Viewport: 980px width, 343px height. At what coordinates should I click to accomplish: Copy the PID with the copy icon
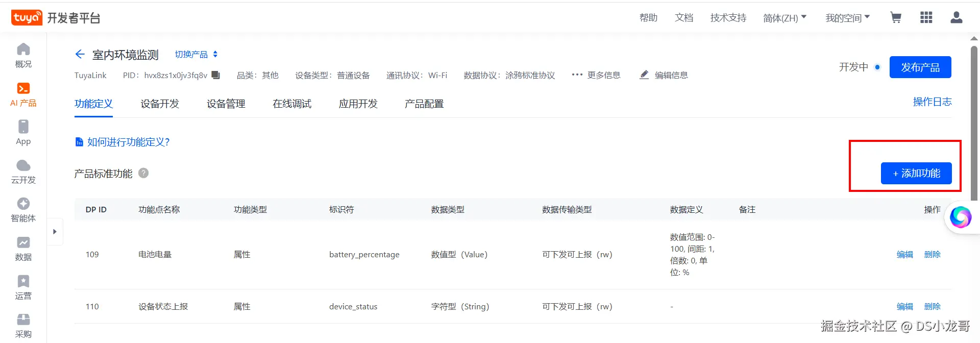tap(216, 75)
